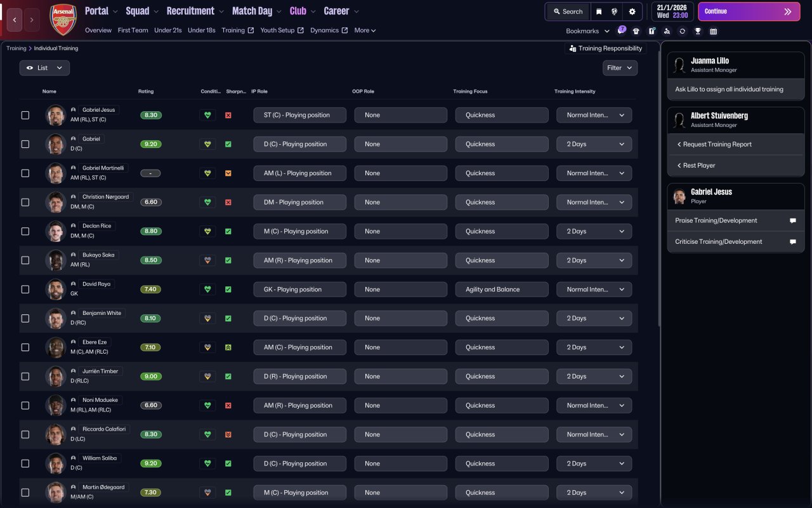
Task: Click David Raya's condition heart icon
Action: coord(207,290)
